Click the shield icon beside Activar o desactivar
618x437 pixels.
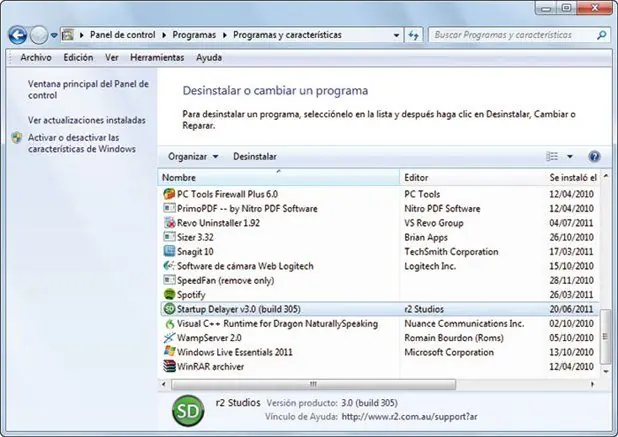(17, 138)
